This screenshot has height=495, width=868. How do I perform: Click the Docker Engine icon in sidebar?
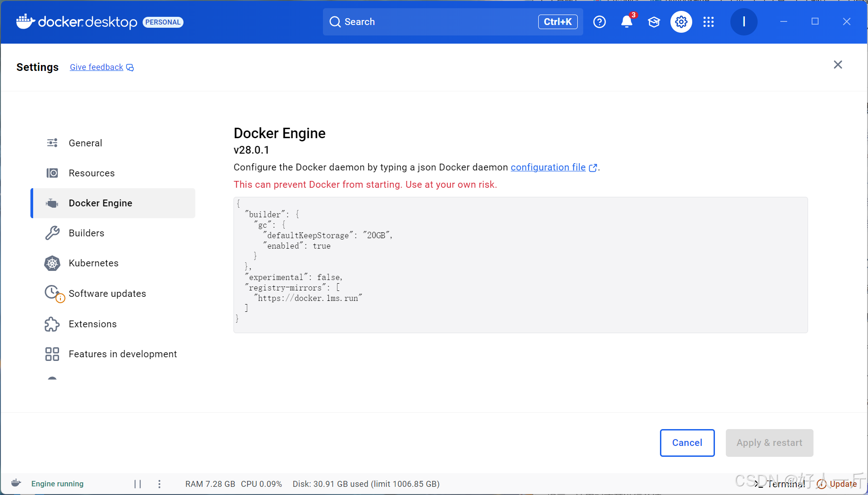(52, 203)
